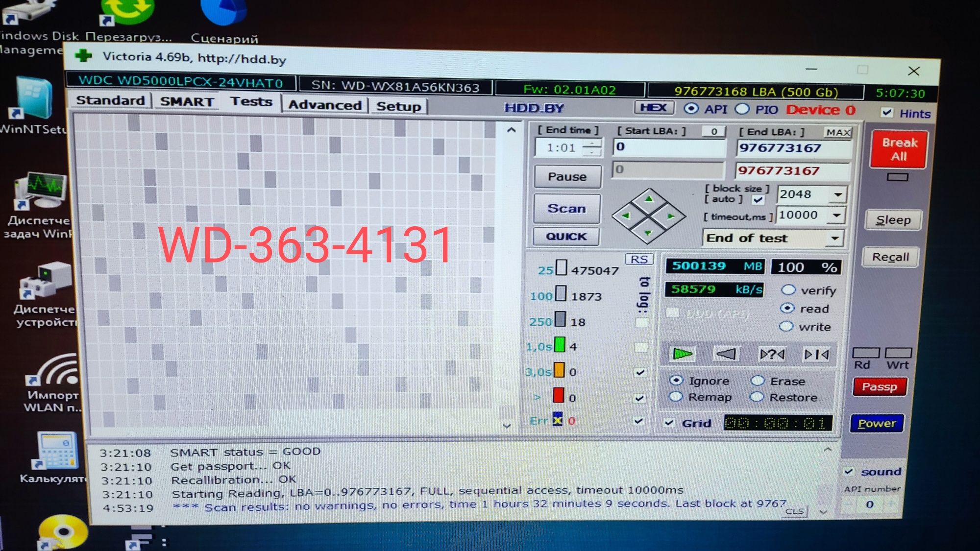
Task: Select the verify test mode
Action: [x=788, y=290]
